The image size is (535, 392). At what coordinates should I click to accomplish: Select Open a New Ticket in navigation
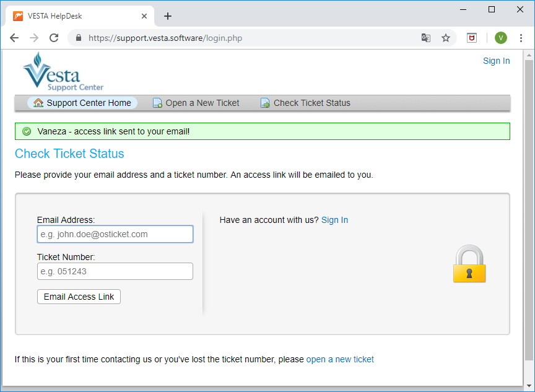196,103
